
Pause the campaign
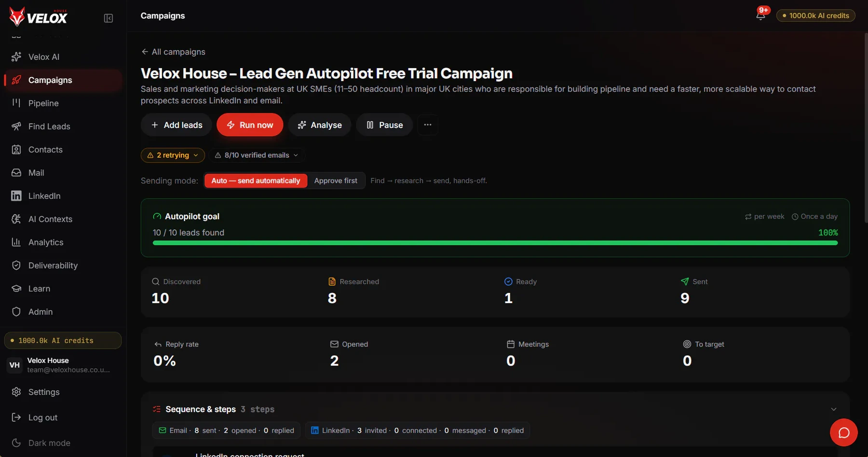pyautogui.click(x=384, y=125)
